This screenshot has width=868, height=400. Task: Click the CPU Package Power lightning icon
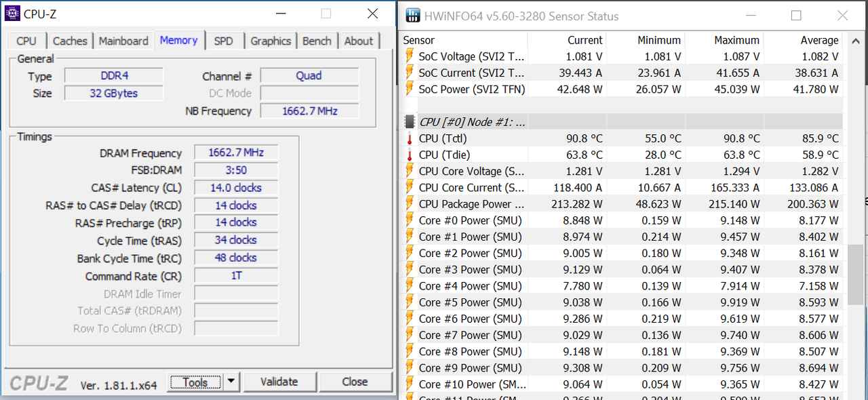point(410,204)
